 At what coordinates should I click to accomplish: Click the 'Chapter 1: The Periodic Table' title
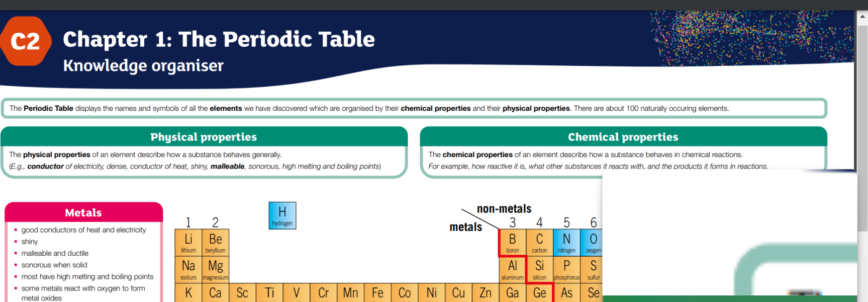coord(219,39)
